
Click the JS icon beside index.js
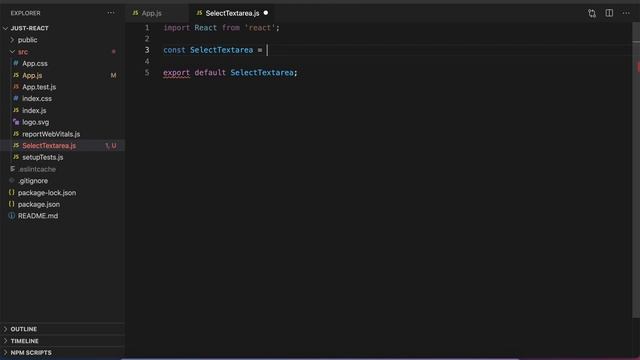coord(16,110)
